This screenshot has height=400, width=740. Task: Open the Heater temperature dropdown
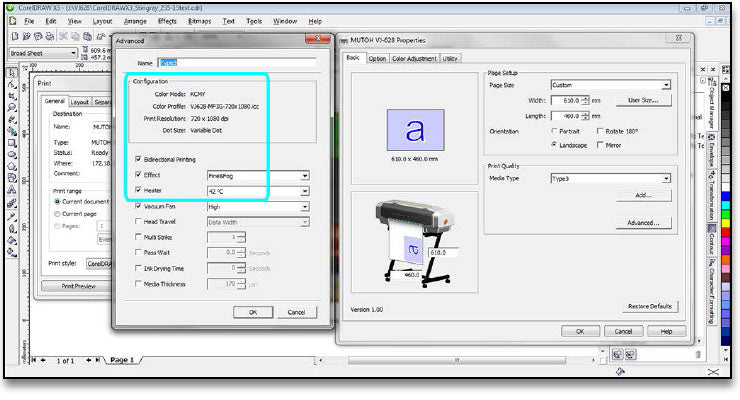pyautogui.click(x=305, y=191)
